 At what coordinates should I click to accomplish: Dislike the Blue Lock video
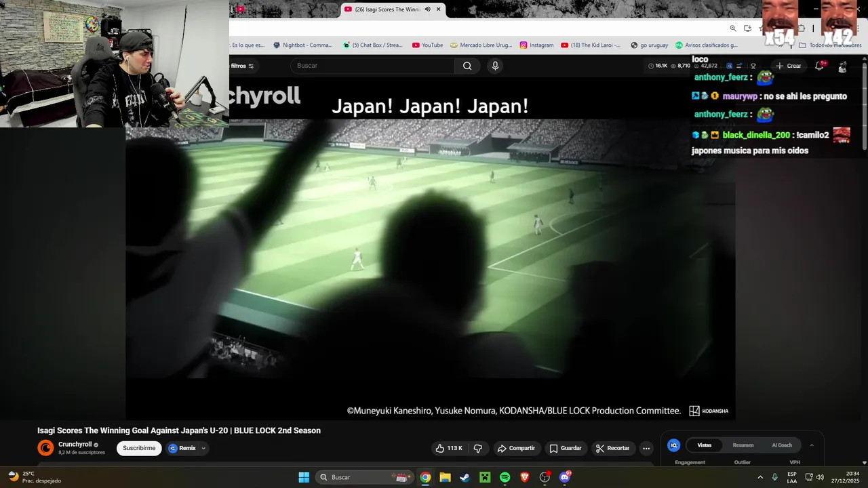(478, 448)
